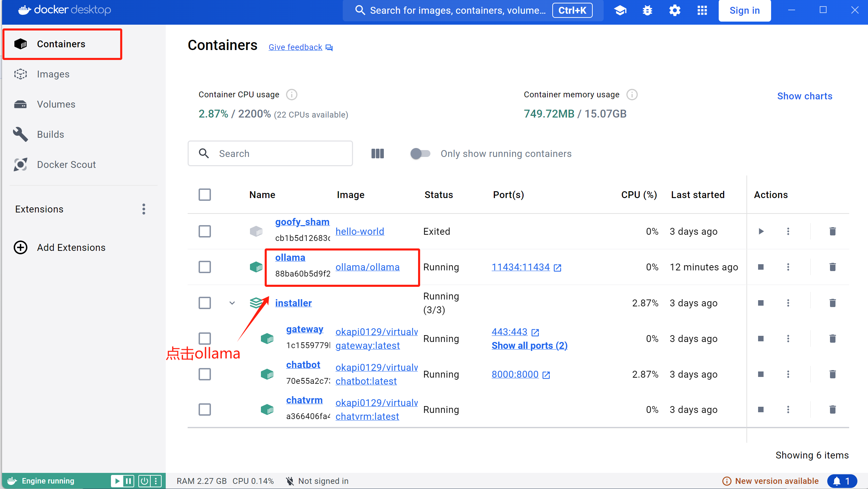Stop the chatvrm container
868x489 pixels.
tap(761, 409)
